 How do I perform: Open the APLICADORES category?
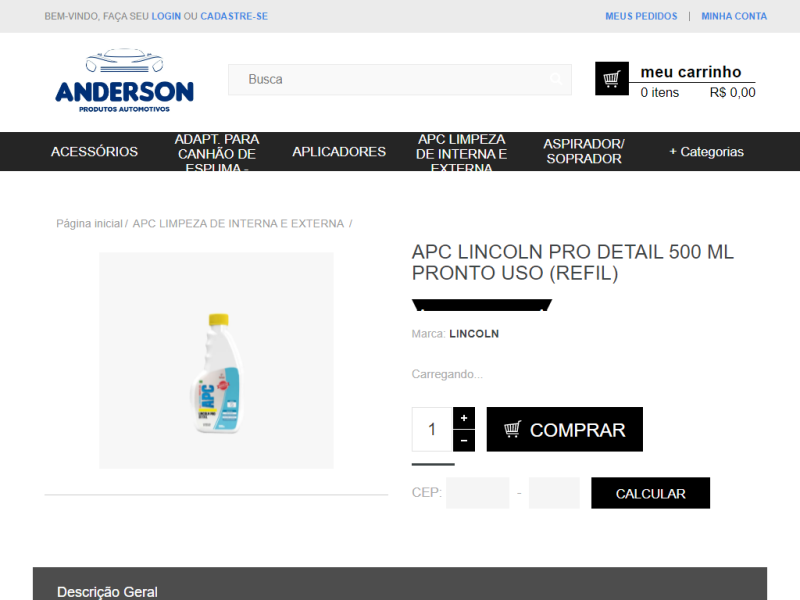(x=339, y=152)
